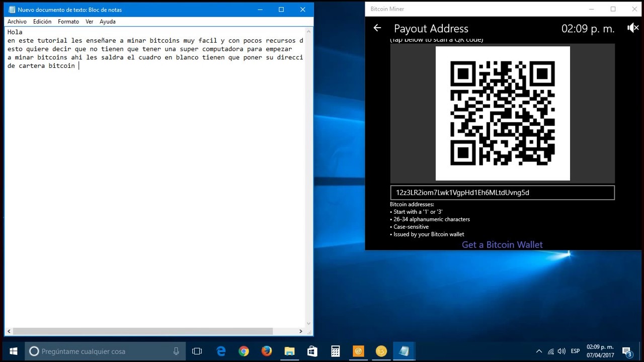Click the text 'Case-sensitive' in Bitcoin Miner
The width and height of the screenshot is (644, 362).
(411, 227)
